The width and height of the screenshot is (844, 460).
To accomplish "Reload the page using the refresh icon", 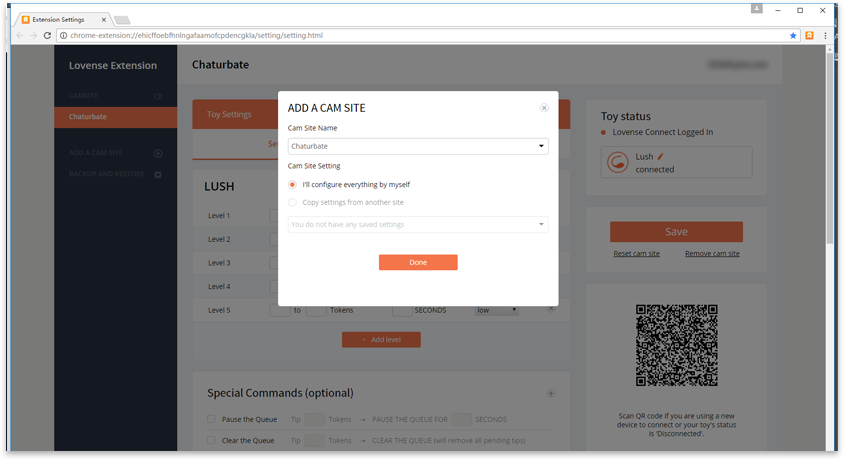I will (x=47, y=35).
